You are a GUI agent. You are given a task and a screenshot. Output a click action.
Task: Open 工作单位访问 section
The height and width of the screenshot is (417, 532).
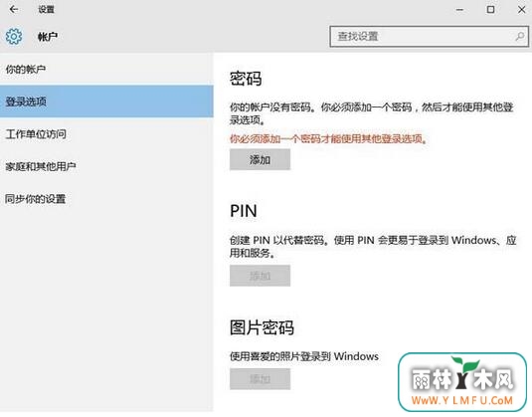(106, 134)
